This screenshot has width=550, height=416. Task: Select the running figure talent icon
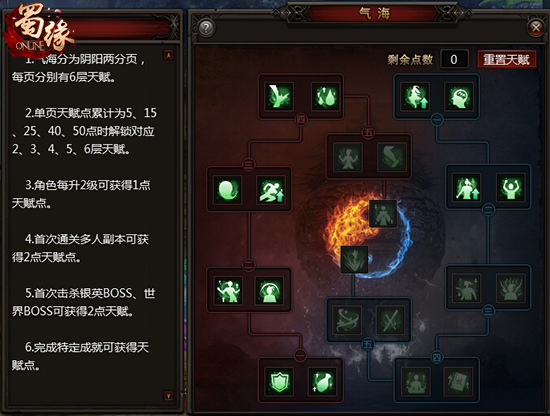point(271,189)
